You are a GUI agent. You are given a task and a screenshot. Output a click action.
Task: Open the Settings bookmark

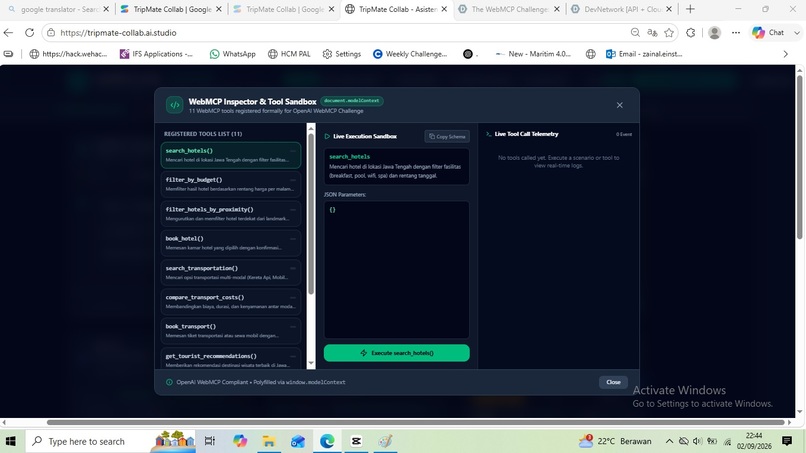341,54
